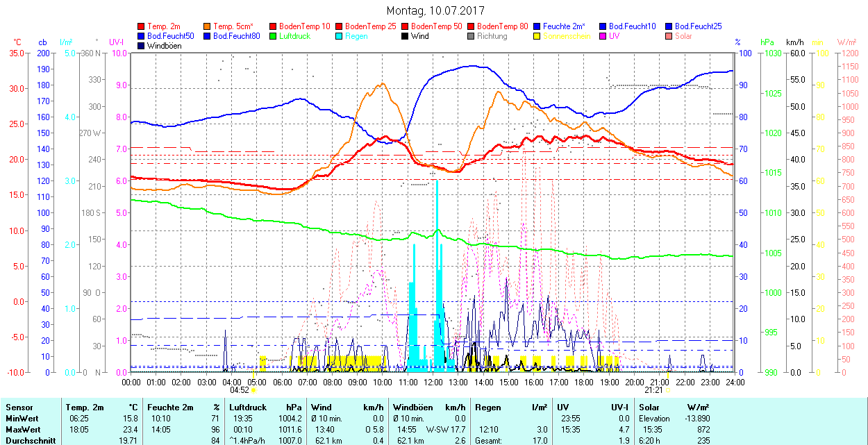
Task: Click the 12:00 label on the time axis
Action: click(x=433, y=382)
